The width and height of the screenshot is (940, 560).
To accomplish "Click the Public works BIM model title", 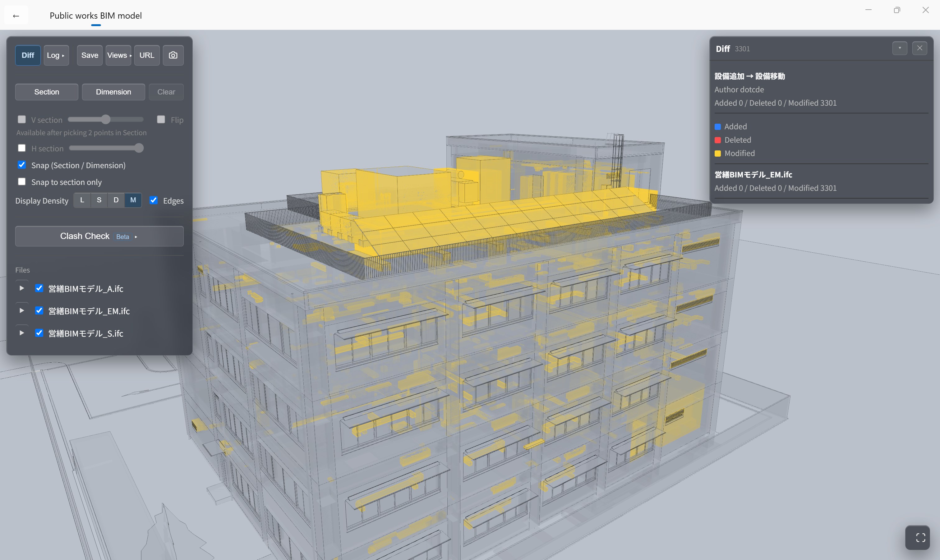I will coord(96,16).
